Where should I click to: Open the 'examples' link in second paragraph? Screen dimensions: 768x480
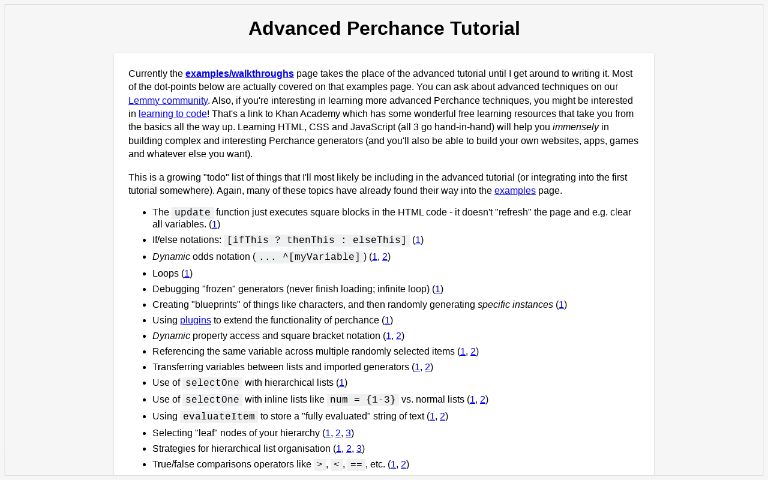point(515,190)
